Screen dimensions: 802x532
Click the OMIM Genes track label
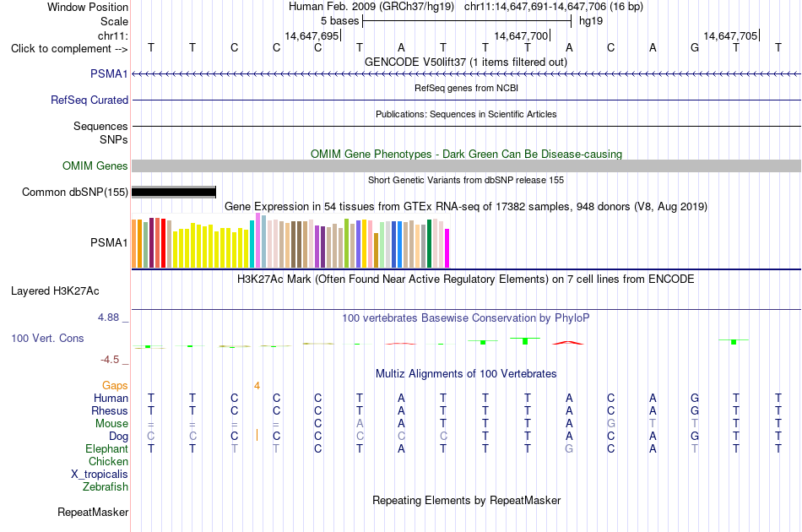[95, 166]
